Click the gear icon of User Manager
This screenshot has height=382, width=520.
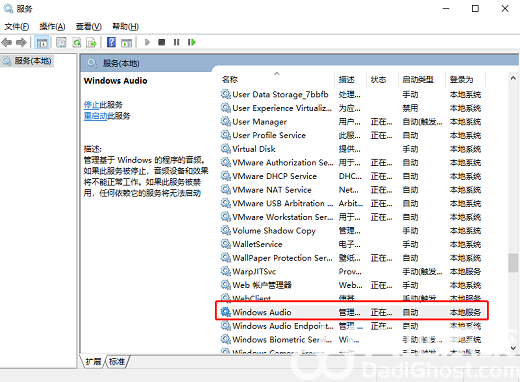tap(226, 121)
